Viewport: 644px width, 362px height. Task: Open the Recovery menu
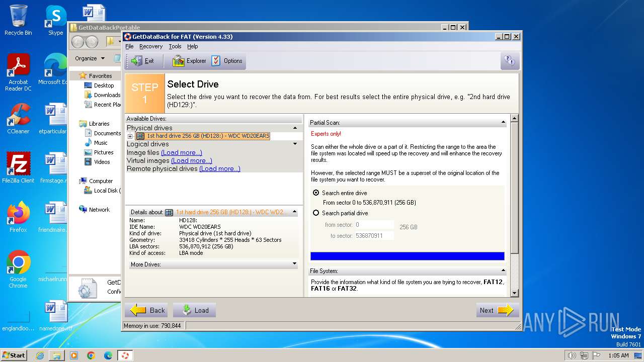pos(151,46)
